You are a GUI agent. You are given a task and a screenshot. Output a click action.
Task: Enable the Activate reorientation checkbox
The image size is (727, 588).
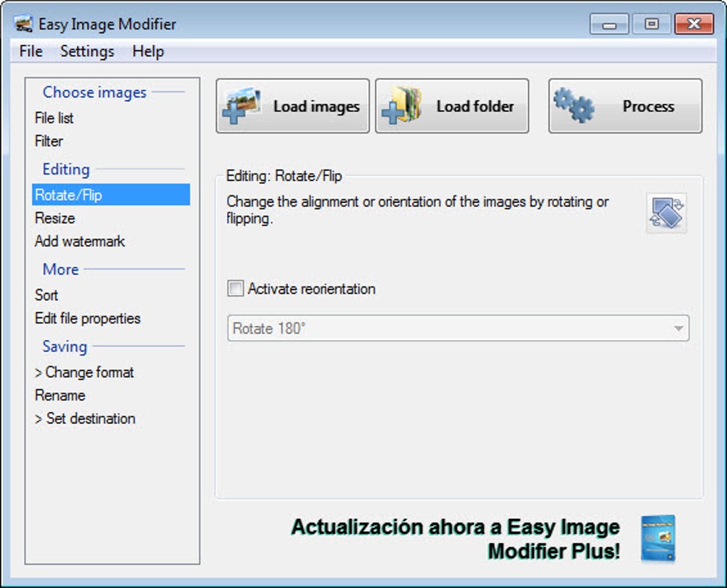(x=235, y=289)
